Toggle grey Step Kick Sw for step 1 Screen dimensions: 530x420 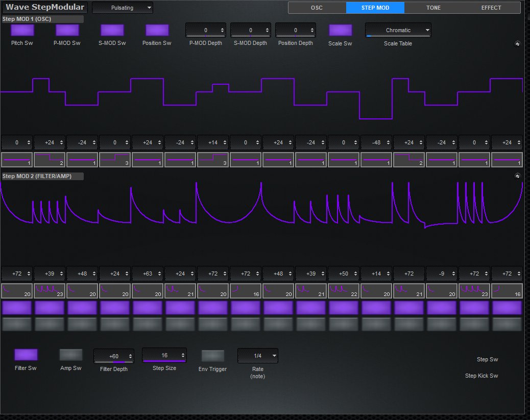(17, 324)
